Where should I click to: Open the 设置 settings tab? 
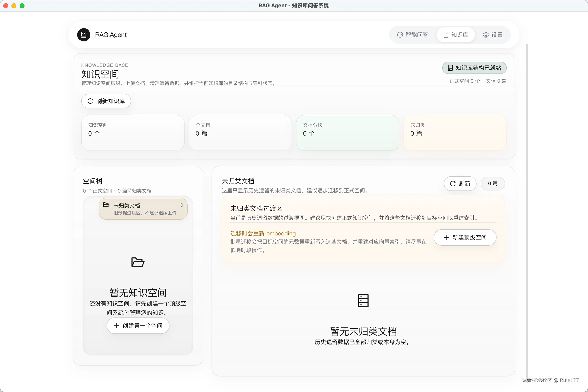pyautogui.click(x=492, y=35)
